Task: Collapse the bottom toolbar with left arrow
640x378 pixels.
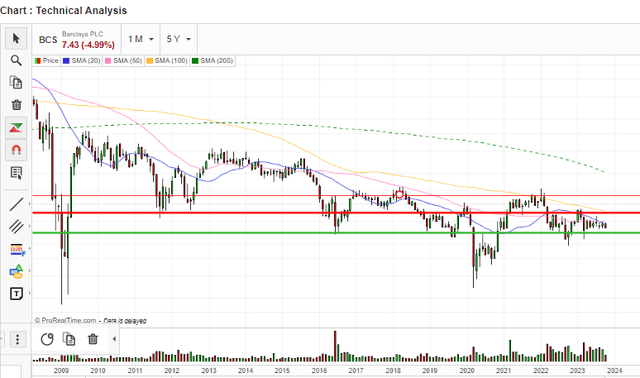Action: 114,339
